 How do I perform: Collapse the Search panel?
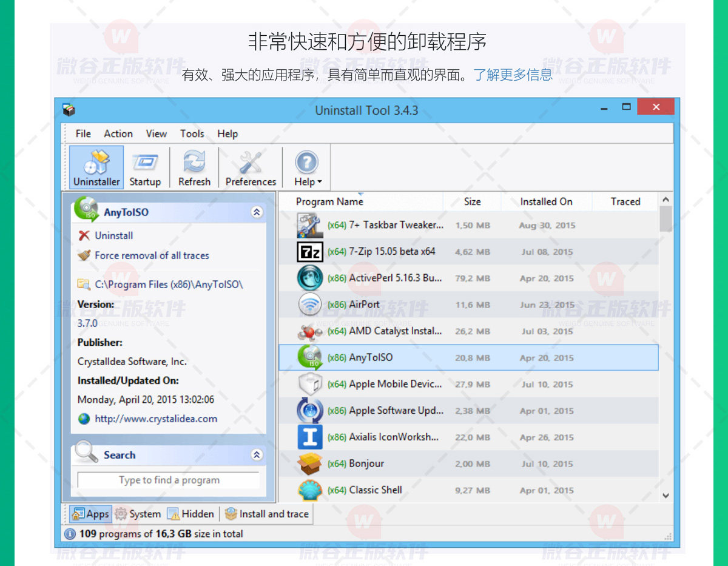tap(257, 455)
